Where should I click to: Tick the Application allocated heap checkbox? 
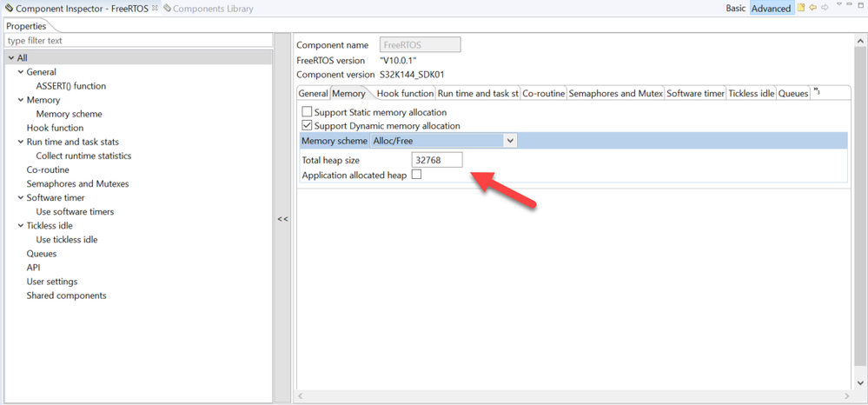(x=417, y=175)
